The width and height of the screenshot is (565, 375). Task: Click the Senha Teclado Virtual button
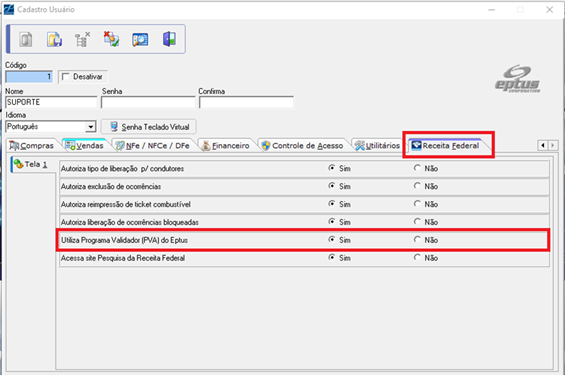tap(149, 127)
